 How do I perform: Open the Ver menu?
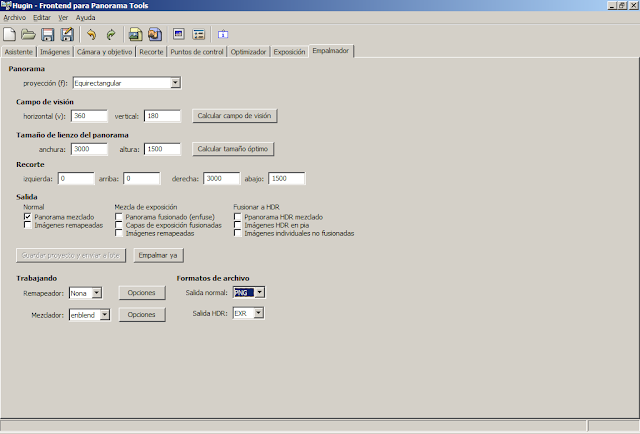63,18
